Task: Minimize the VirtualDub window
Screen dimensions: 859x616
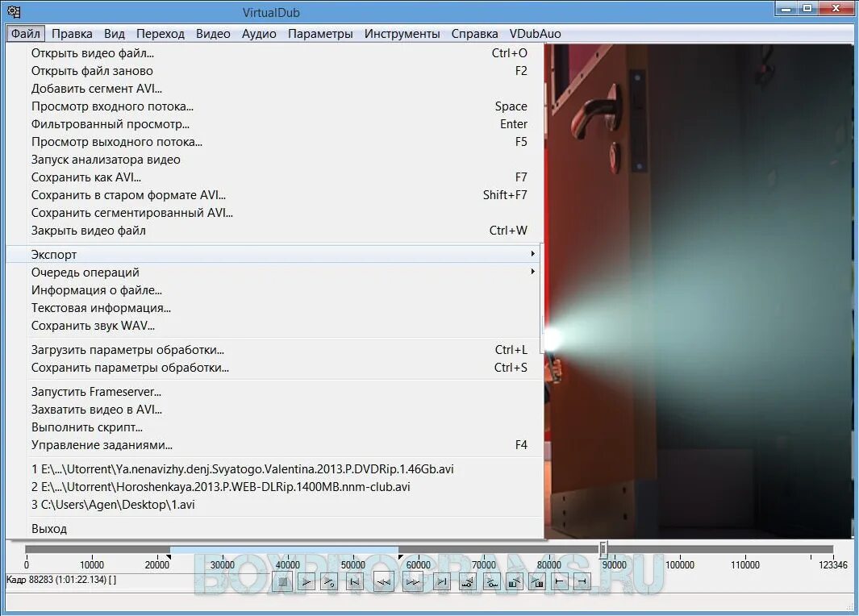Action: pyautogui.click(x=786, y=8)
